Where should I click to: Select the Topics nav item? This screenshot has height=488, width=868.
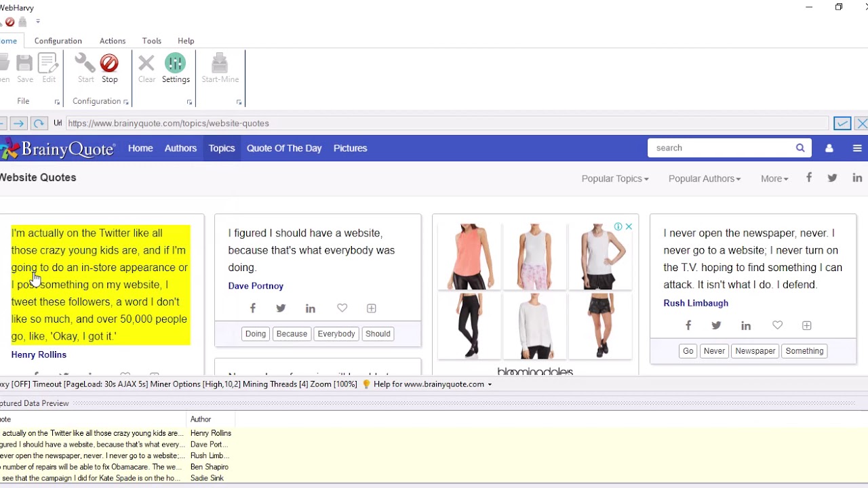[x=222, y=148]
